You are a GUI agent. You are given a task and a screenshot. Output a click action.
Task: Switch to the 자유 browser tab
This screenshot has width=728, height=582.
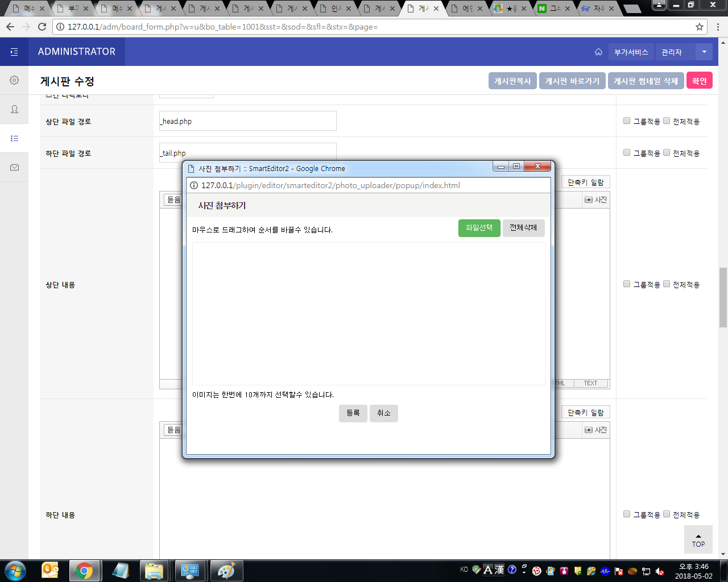coord(597,9)
